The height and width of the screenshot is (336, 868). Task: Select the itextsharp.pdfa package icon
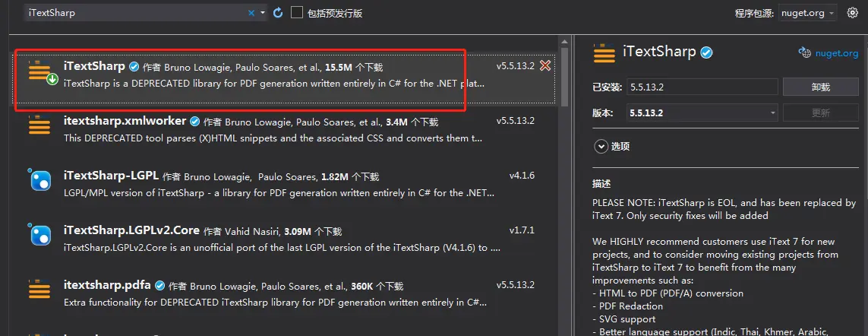click(x=39, y=290)
